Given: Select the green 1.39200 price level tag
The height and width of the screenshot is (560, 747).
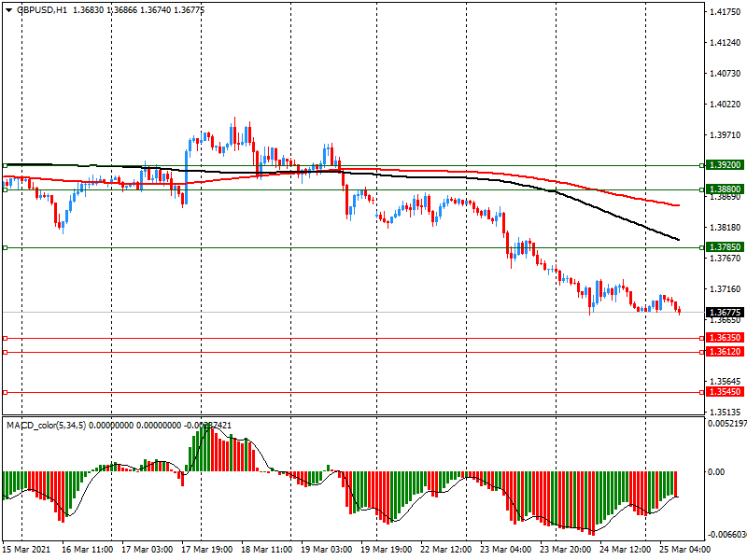Looking at the screenshot, I should point(725,164).
